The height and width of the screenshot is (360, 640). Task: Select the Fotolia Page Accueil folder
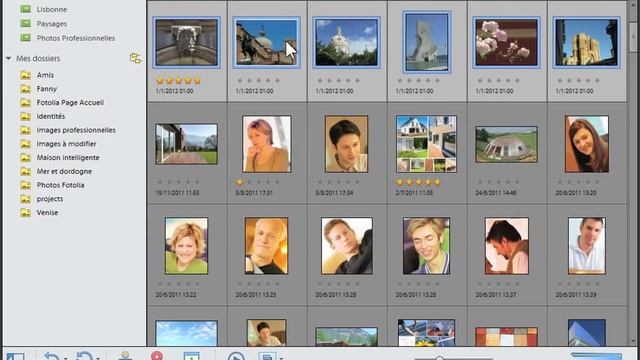pyautogui.click(x=70, y=102)
